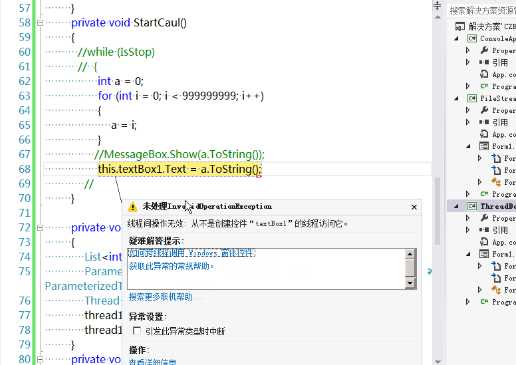Click the Form1 form icon under FileStrea

(484, 146)
